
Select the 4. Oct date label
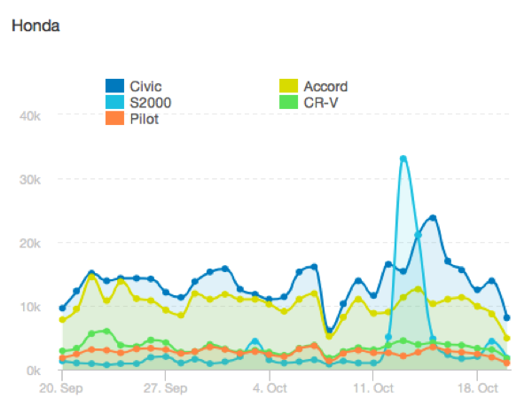(270, 388)
